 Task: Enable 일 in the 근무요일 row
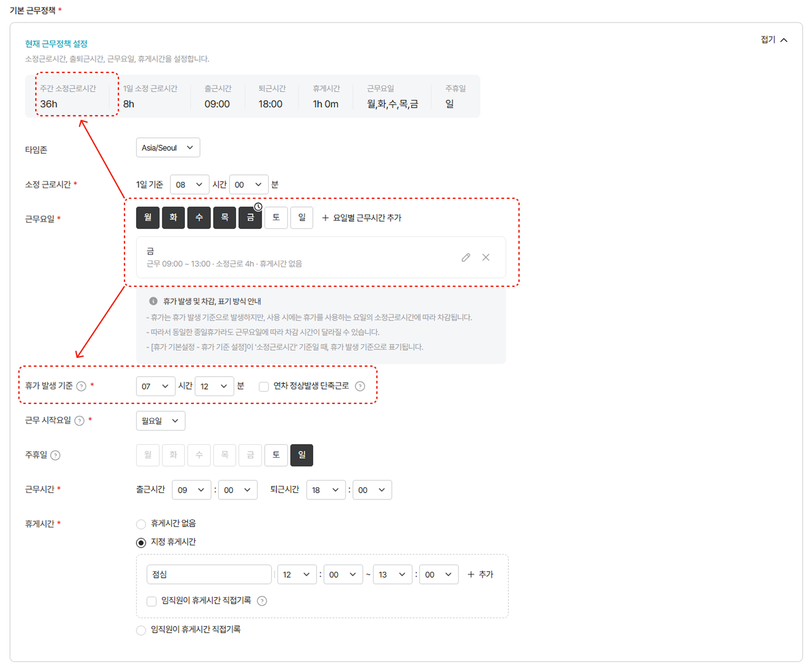(302, 217)
